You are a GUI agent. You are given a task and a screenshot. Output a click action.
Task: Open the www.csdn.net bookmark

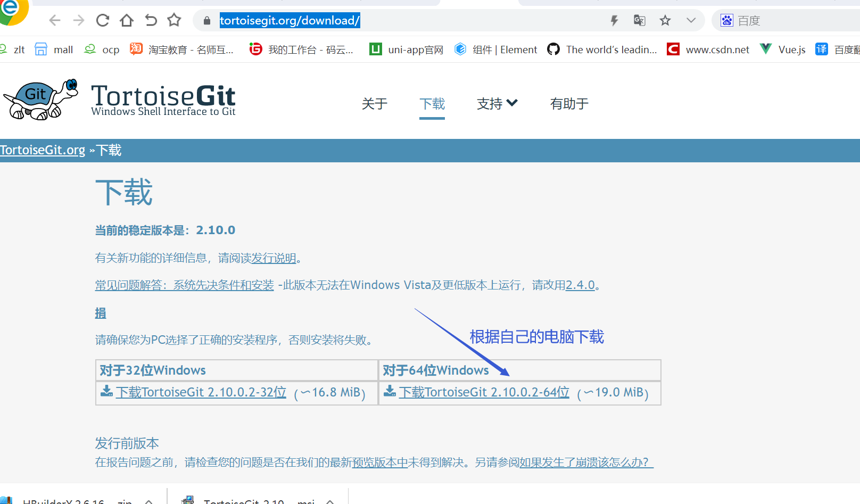click(x=708, y=49)
